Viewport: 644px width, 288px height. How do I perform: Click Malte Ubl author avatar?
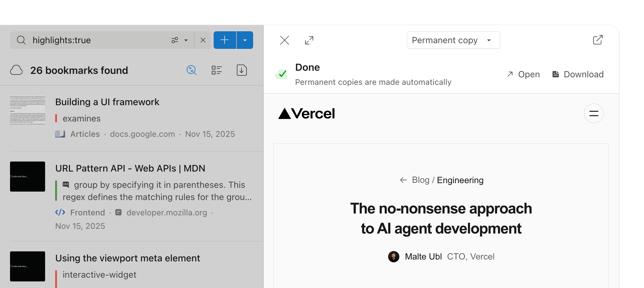(x=394, y=257)
